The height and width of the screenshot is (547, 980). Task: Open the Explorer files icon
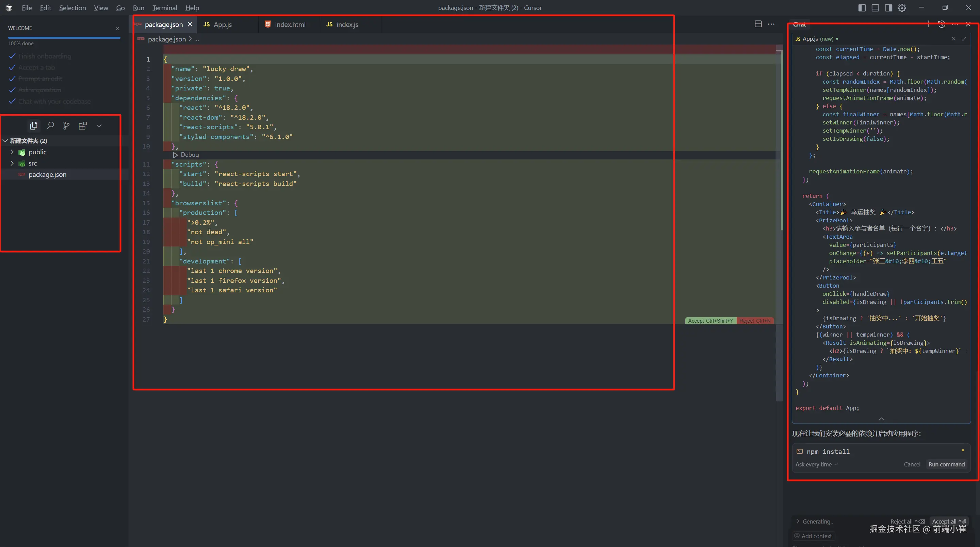(33, 125)
